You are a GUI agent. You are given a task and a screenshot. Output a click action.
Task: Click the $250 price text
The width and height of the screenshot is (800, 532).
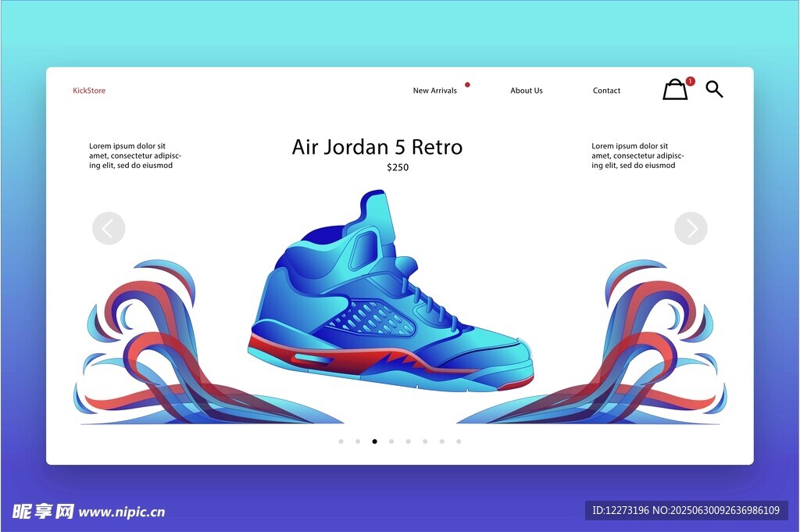[x=398, y=167]
